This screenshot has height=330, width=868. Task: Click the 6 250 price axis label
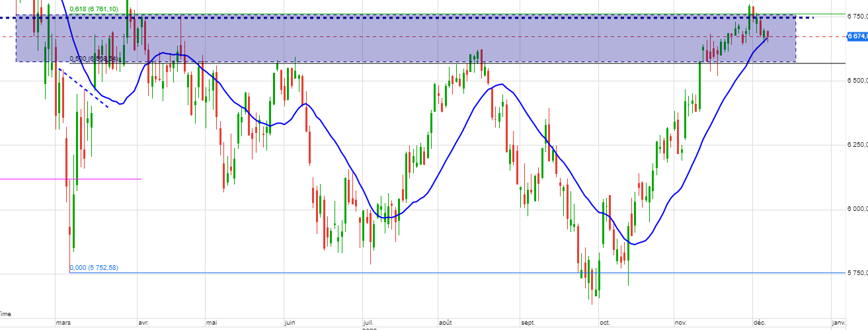click(x=857, y=145)
